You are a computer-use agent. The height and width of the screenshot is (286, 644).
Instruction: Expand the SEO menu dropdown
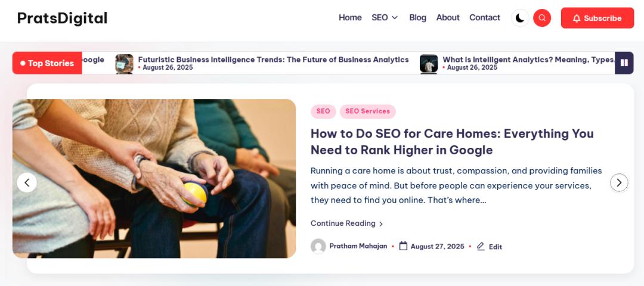384,18
